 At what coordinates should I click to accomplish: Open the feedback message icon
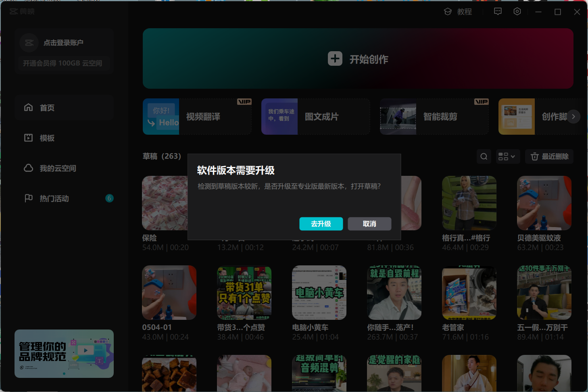[x=498, y=12]
